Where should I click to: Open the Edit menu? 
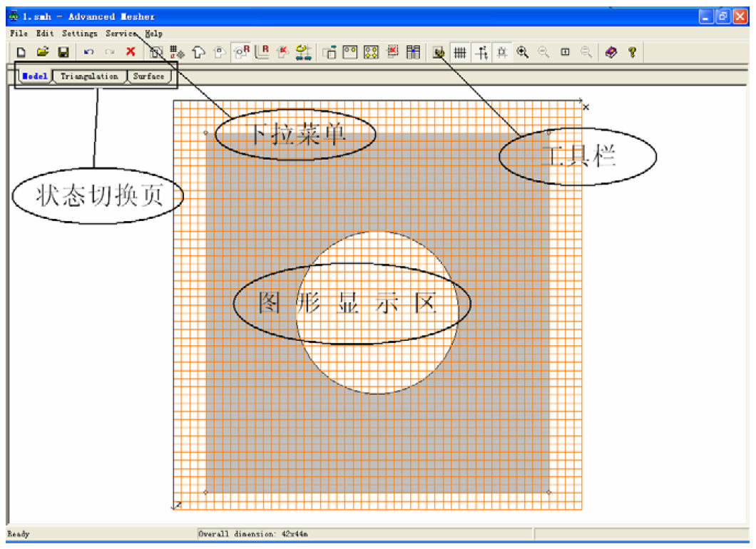click(x=45, y=34)
